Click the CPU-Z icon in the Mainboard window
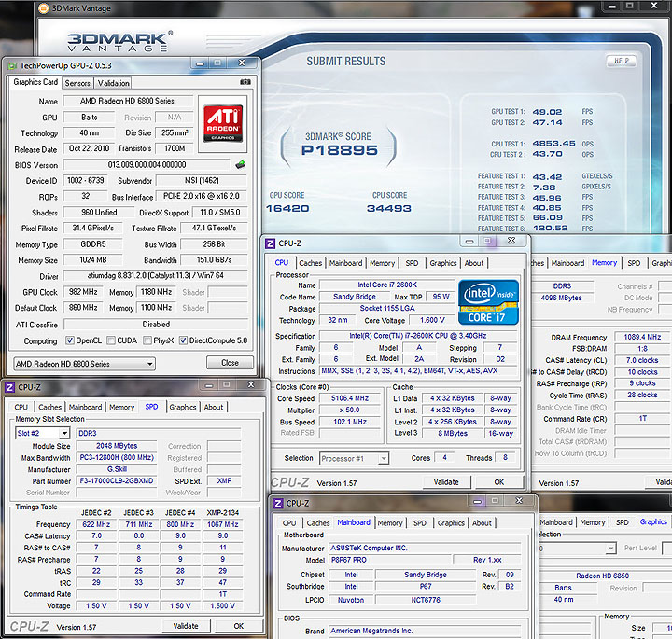 click(278, 504)
